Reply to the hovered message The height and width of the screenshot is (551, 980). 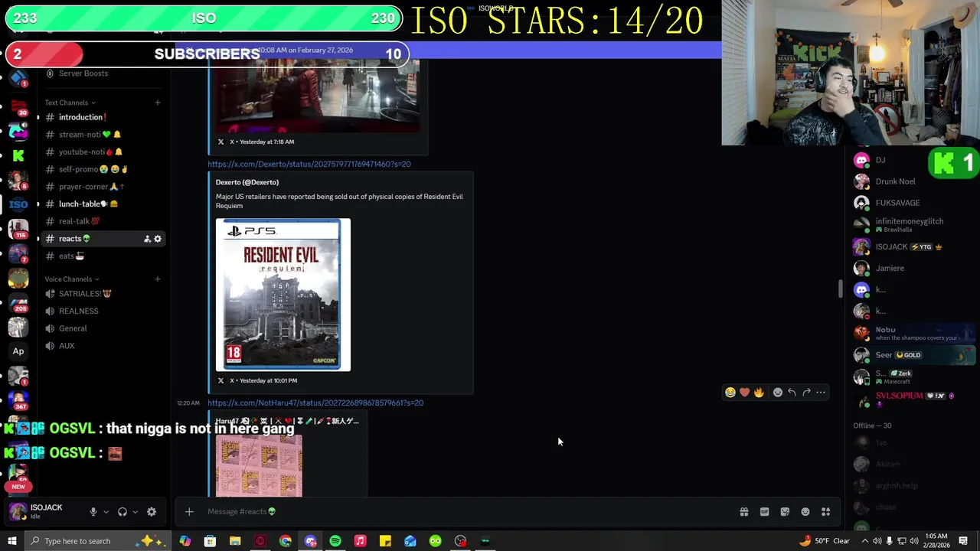click(x=792, y=393)
